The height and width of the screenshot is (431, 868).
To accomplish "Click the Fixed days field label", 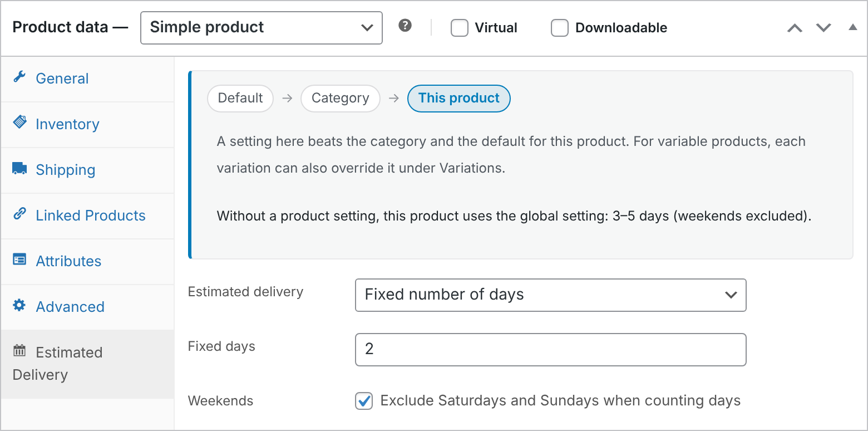I will pyautogui.click(x=221, y=346).
